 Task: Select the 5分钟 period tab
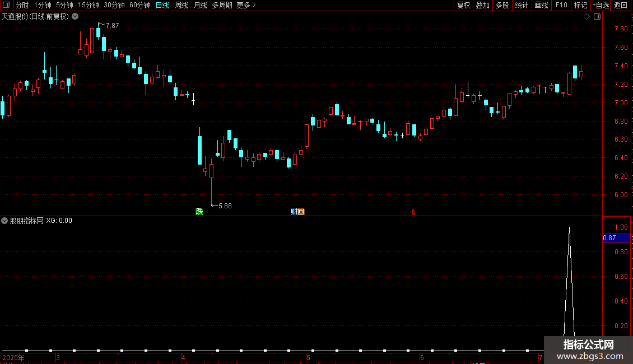(x=64, y=5)
